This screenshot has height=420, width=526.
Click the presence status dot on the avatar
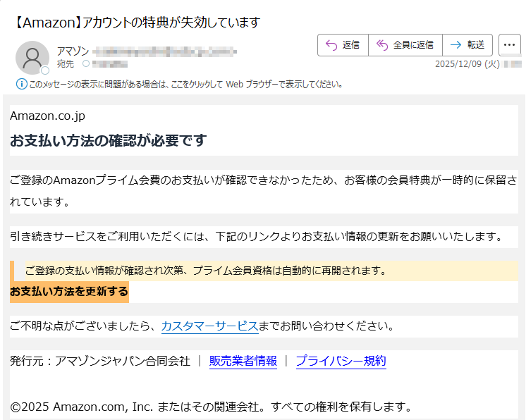[x=45, y=70]
